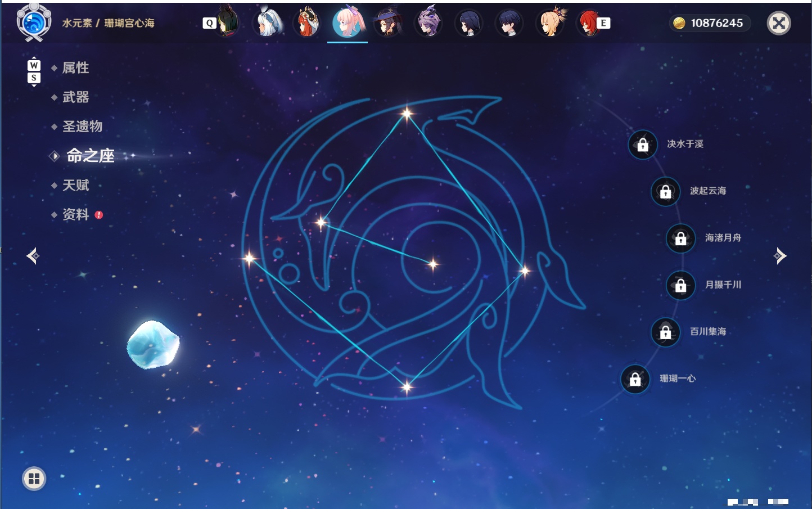Select the light-purple-haired character avatar
The image size is (812, 509).
[428, 22]
